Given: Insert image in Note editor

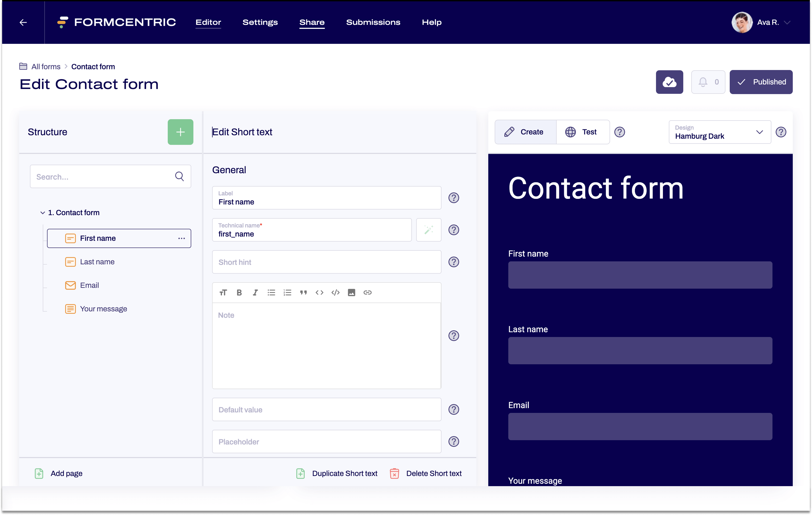Looking at the screenshot, I should point(351,292).
